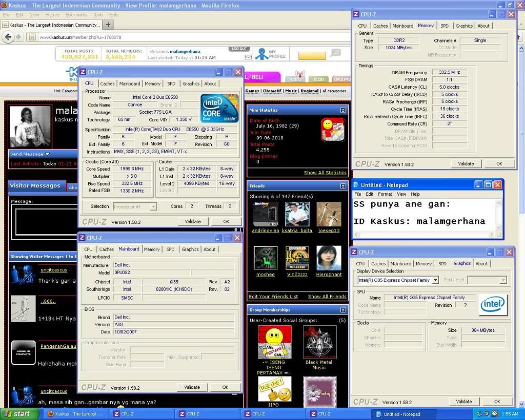Open the Bookmarks menu in Firefox

(x=76, y=15)
